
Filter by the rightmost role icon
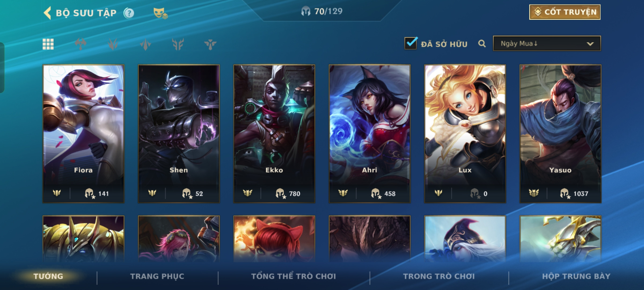tap(210, 44)
